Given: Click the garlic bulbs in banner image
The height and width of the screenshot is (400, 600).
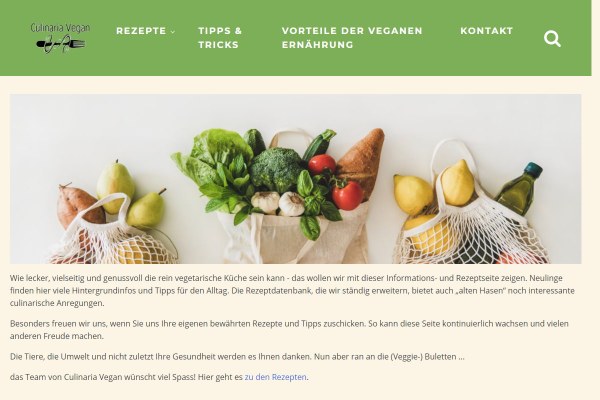Looking at the screenshot, I should [278, 203].
